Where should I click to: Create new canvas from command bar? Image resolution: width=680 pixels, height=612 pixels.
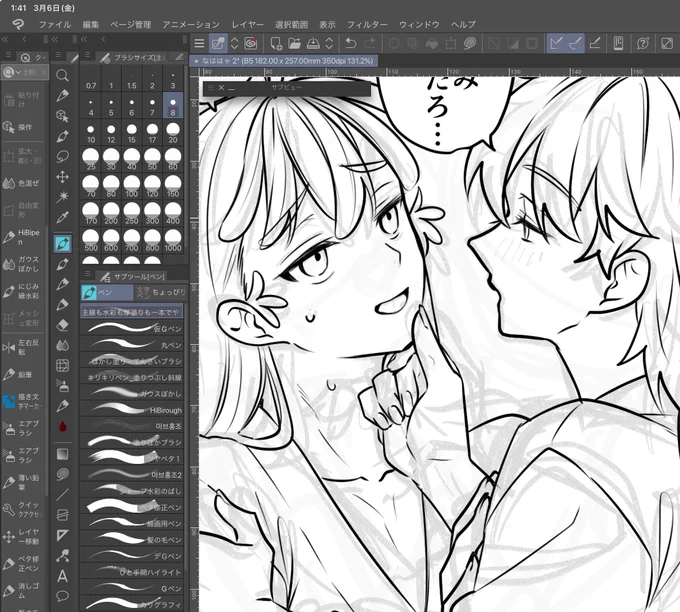(x=276, y=43)
